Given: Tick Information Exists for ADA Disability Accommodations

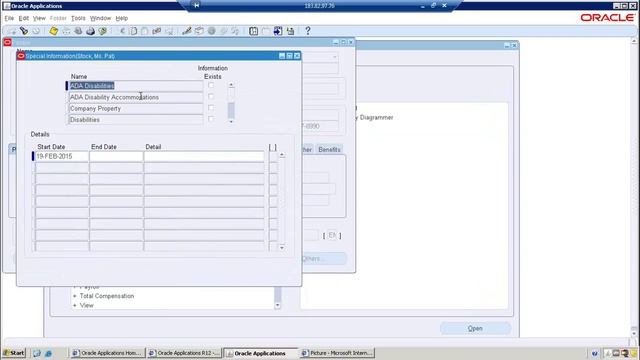Looking at the screenshot, I should [x=211, y=97].
